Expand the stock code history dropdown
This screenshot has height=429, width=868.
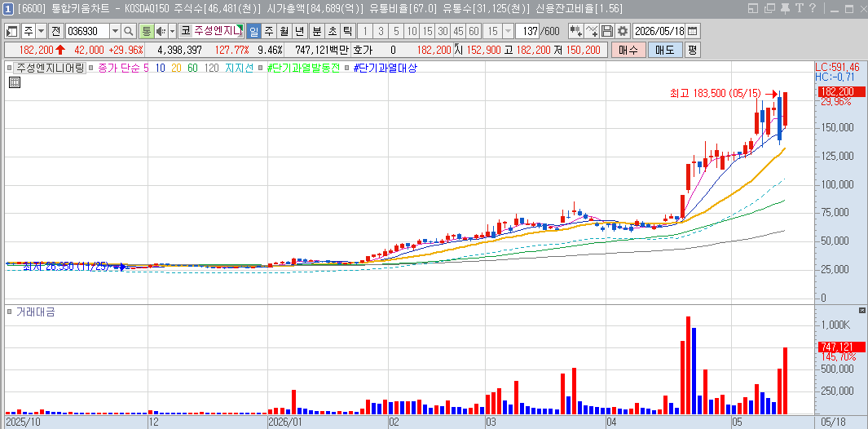tap(115, 30)
